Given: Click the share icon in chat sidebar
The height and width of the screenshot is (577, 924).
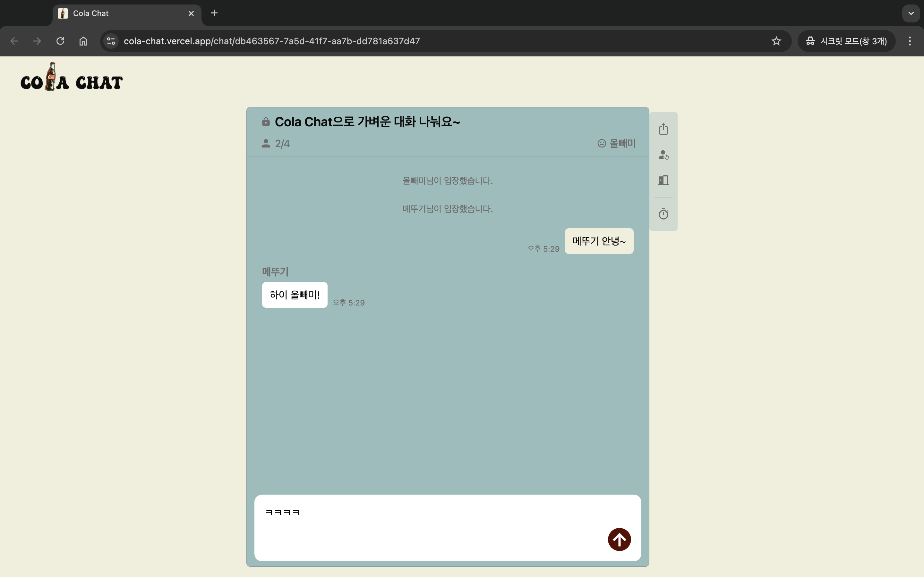Looking at the screenshot, I should coord(663,129).
